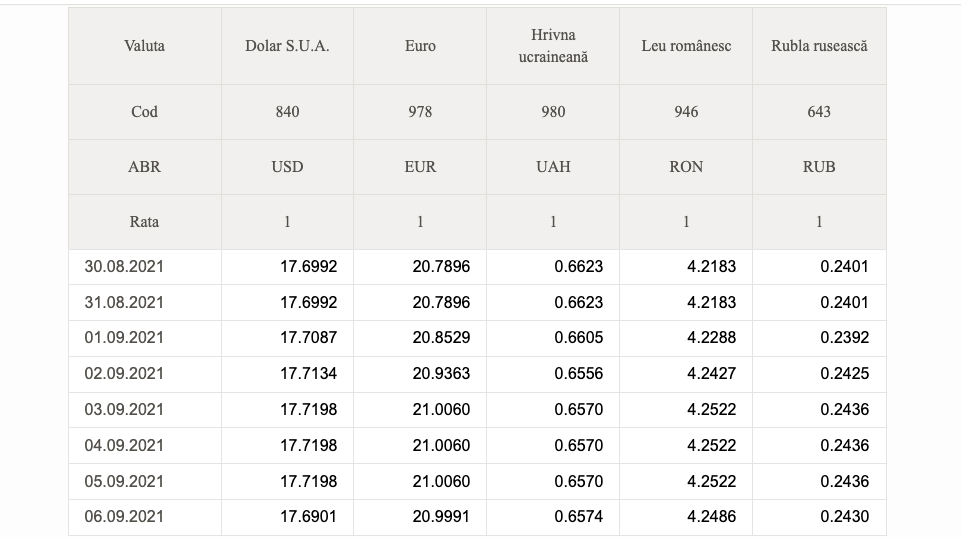Click the Leu românesc header cell
The width and height of the screenshot is (961, 537).
pyautogui.click(x=686, y=46)
